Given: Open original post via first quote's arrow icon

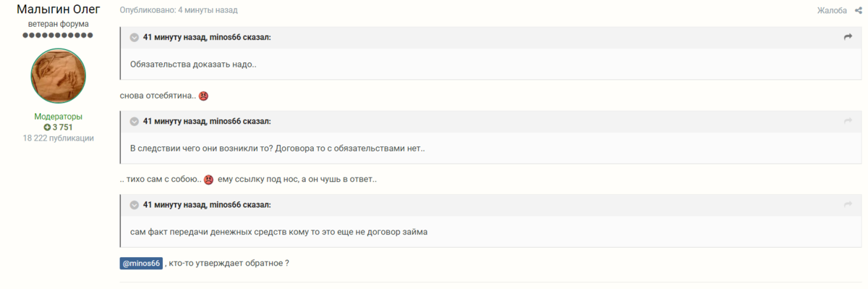Looking at the screenshot, I should pos(848,37).
